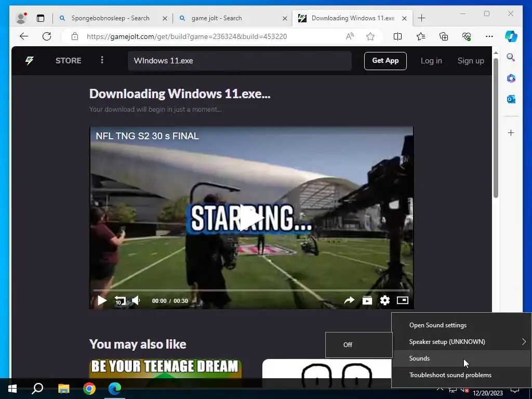Customize sidebar with plus icon
Viewport: 532px width, 399px height.
tap(511, 132)
